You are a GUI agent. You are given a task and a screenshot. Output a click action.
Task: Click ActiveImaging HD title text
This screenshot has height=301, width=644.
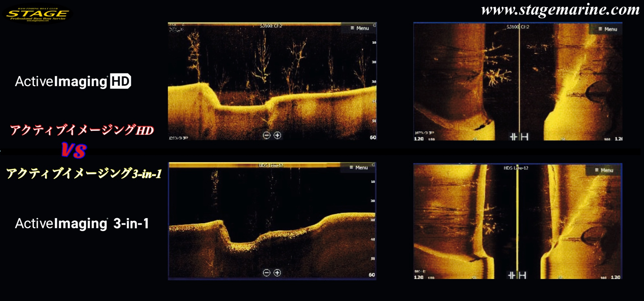pyautogui.click(x=73, y=81)
